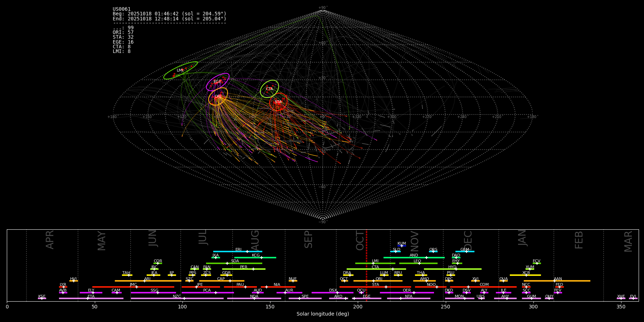The width and height of the screenshot is (644, 322).
Task: Click the HYD shower label in timeline
Action: coord(453,267)
